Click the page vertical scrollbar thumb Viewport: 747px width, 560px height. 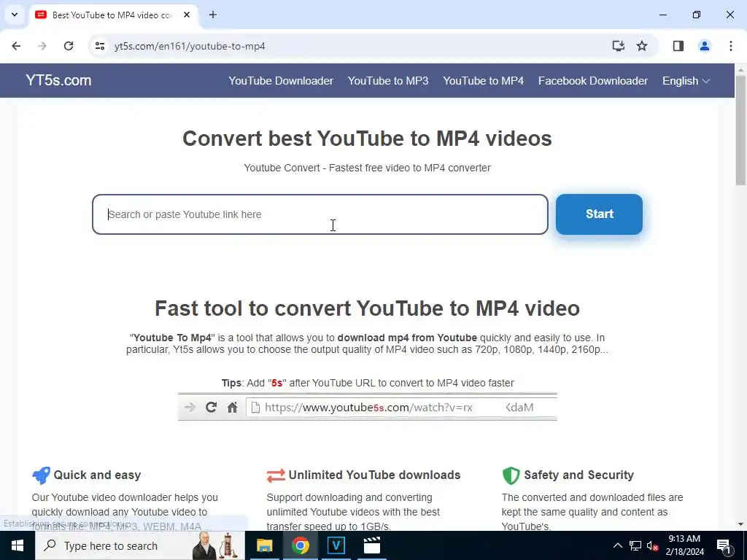pos(740,130)
